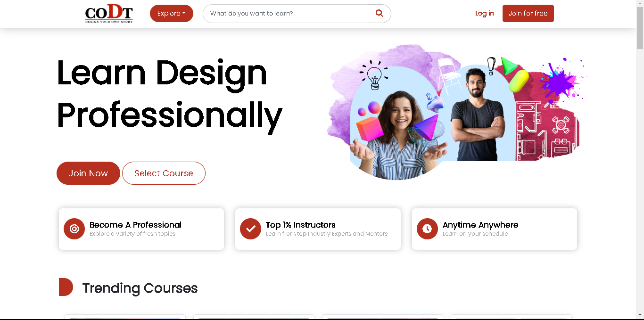Open the Explore dropdown menu
644x320 pixels.
pos(172,13)
